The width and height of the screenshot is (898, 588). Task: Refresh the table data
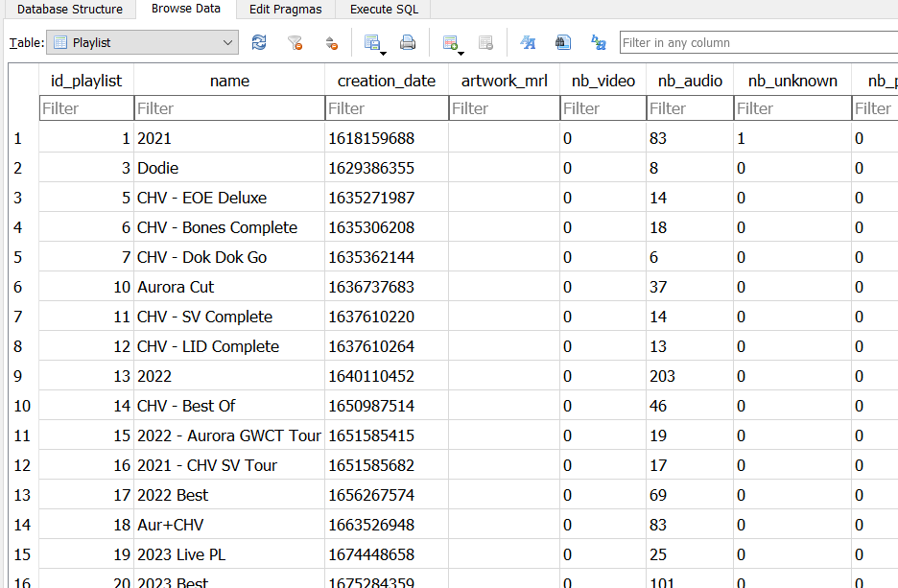[x=259, y=42]
